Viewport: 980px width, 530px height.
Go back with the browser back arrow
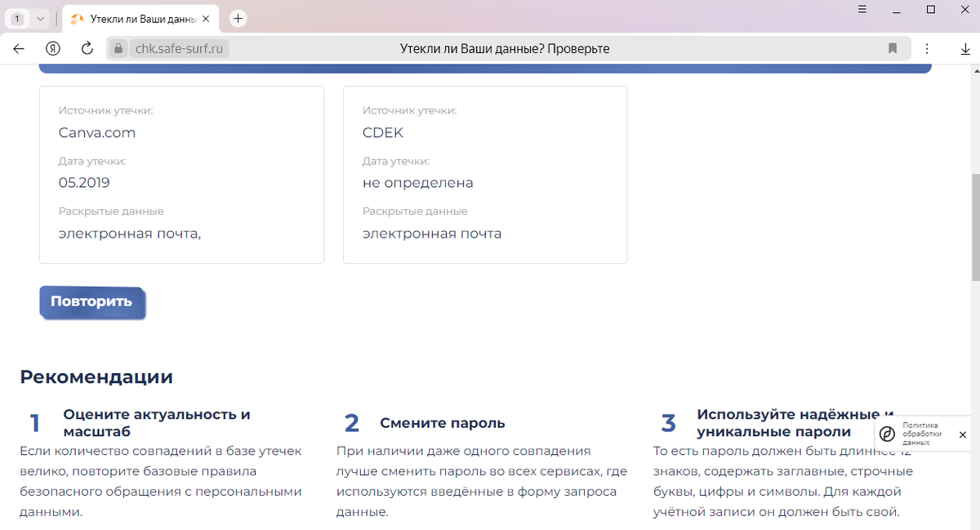19,49
